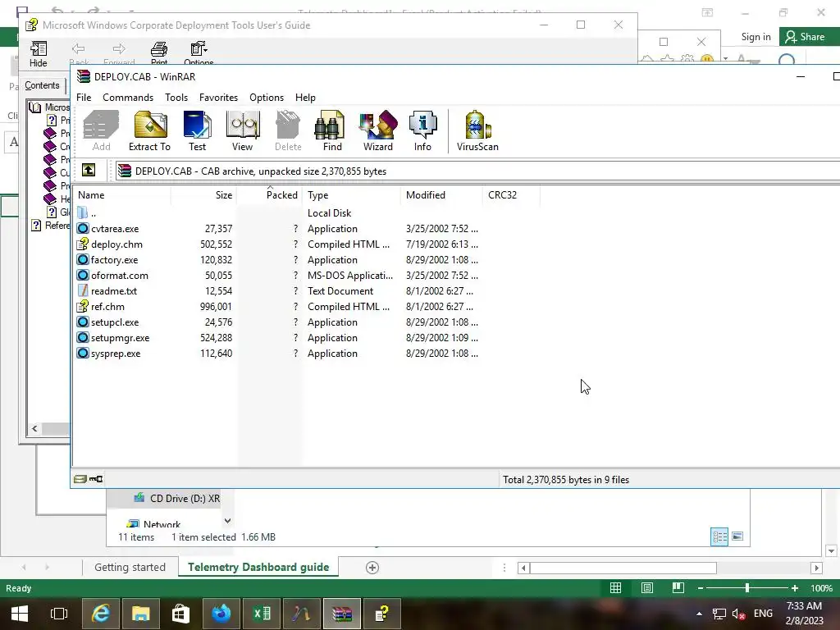This screenshot has width=840, height=630.
Task: Click the Info toolbar icon
Action: (x=422, y=131)
